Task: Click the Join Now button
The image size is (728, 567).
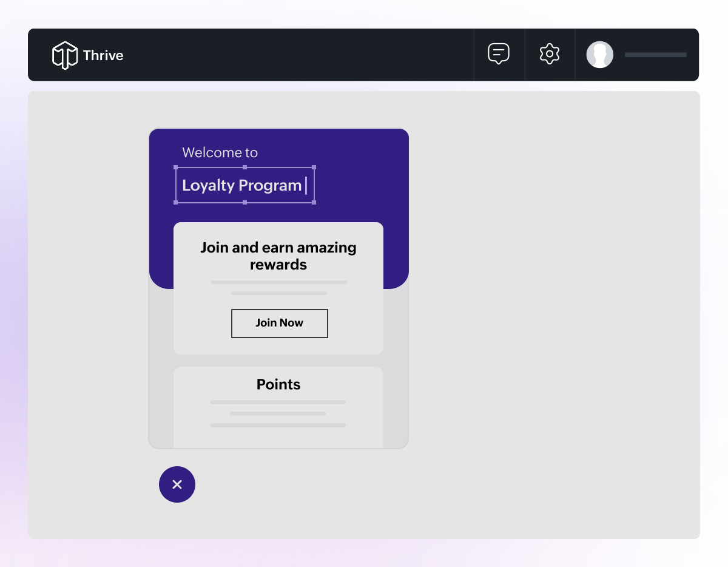Action: coord(279,324)
